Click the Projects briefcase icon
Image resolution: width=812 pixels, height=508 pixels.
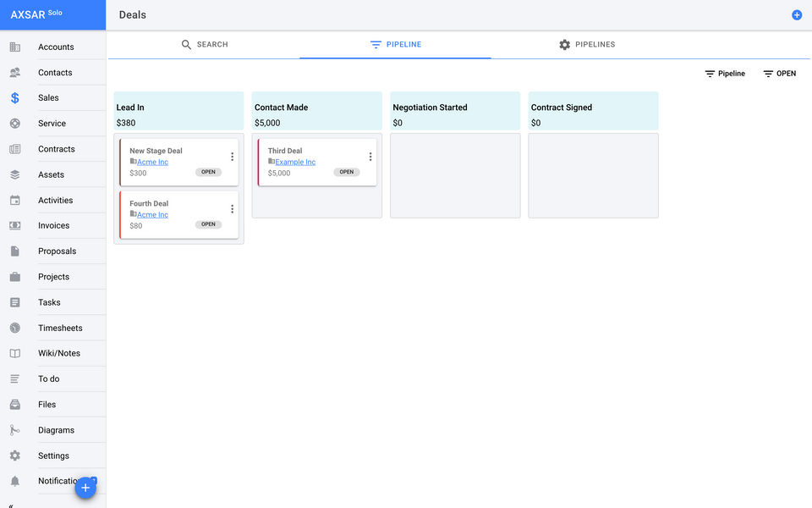pyautogui.click(x=15, y=277)
